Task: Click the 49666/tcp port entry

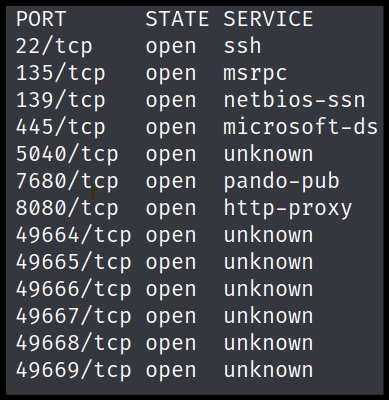Action: point(73,289)
